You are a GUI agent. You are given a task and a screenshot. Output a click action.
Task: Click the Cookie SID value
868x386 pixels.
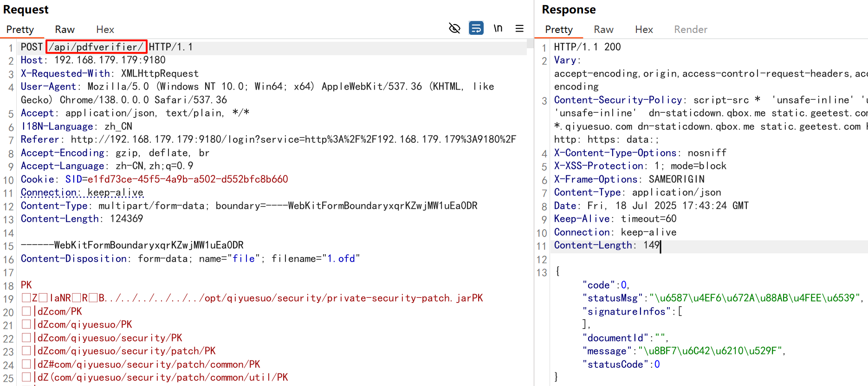tap(188, 179)
